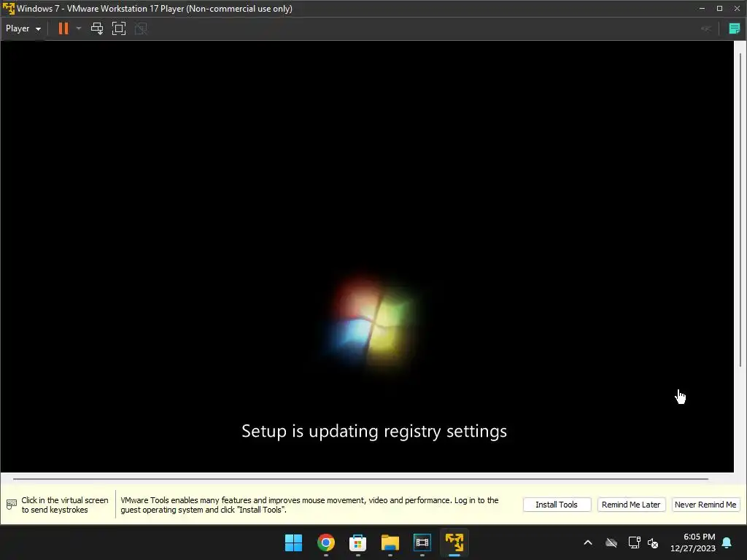747x560 pixels.
Task: Open Microsoft Store from the taskbar
Action: click(x=357, y=542)
